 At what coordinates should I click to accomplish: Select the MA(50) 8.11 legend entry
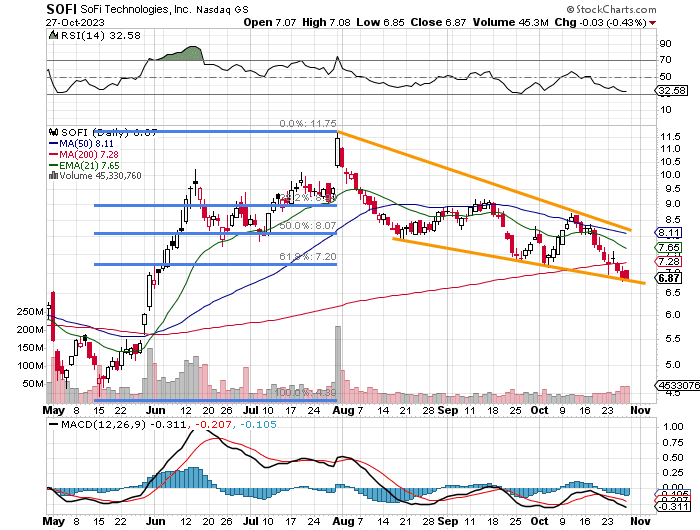[84, 143]
